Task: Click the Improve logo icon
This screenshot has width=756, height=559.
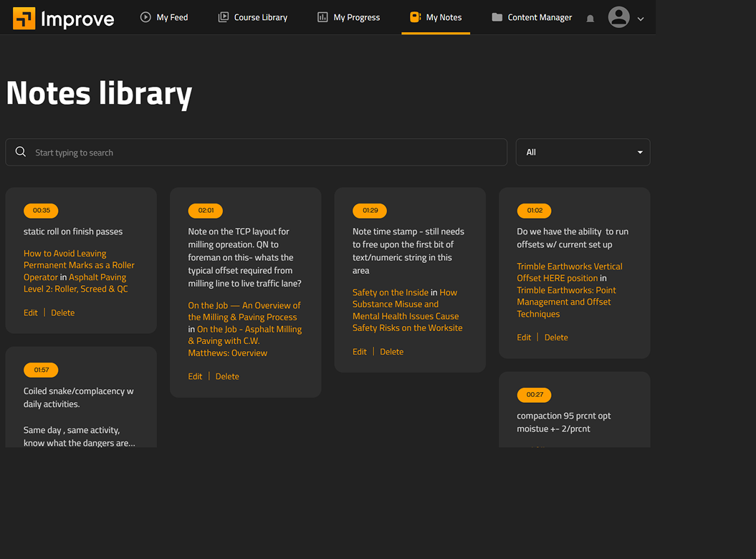Action: click(24, 18)
